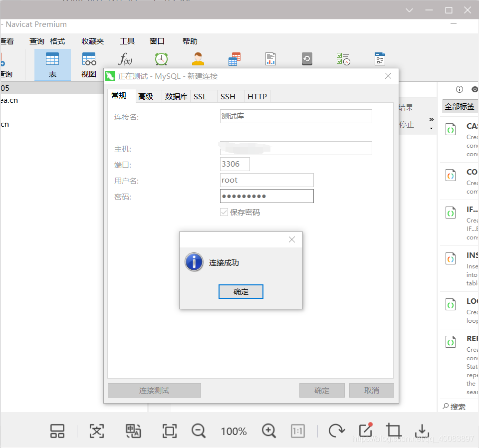Screen dimensions: 479x448
Task: Open the Query table-grid toolbar icon
Action: 235,59
